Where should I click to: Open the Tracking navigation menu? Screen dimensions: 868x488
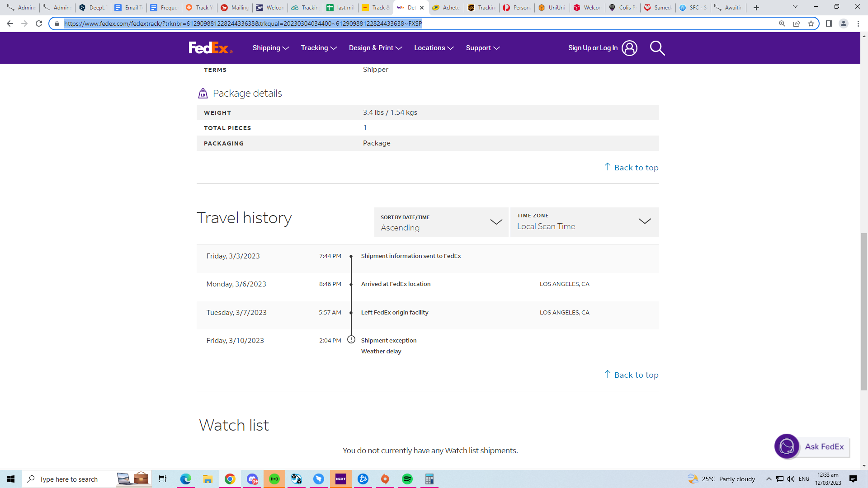(x=319, y=48)
